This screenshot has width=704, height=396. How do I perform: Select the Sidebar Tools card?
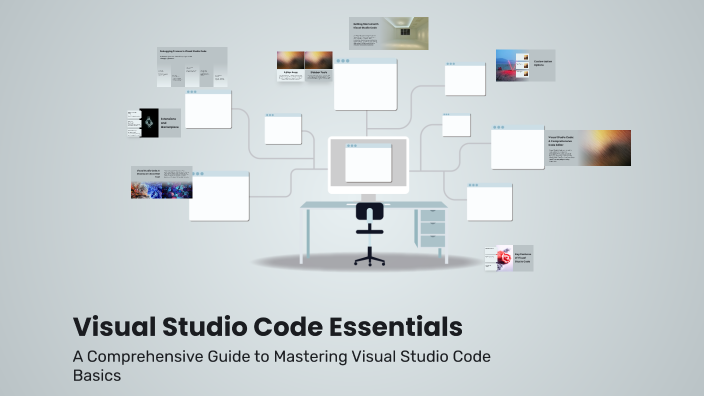[x=319, y=66]
